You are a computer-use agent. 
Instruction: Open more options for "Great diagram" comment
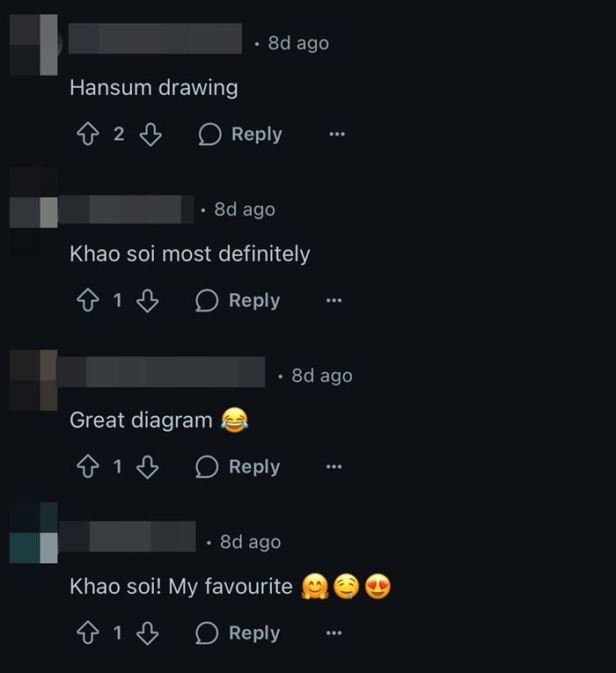[x=334, y=466]
